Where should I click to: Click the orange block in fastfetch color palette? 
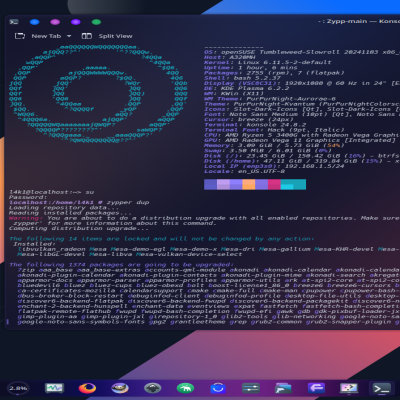coord(248,184)
